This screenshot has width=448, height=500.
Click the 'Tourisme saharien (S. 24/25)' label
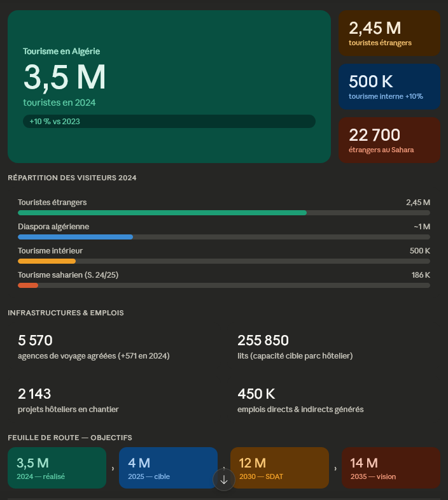(68, 275)
